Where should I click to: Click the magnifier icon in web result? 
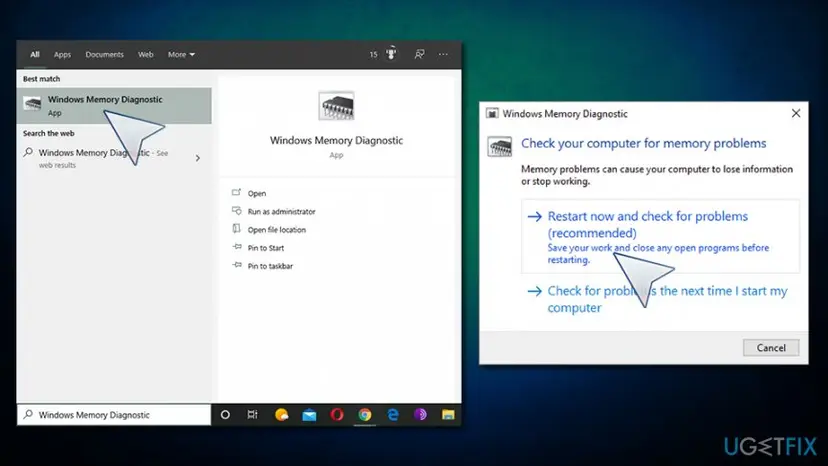(28, 153)
